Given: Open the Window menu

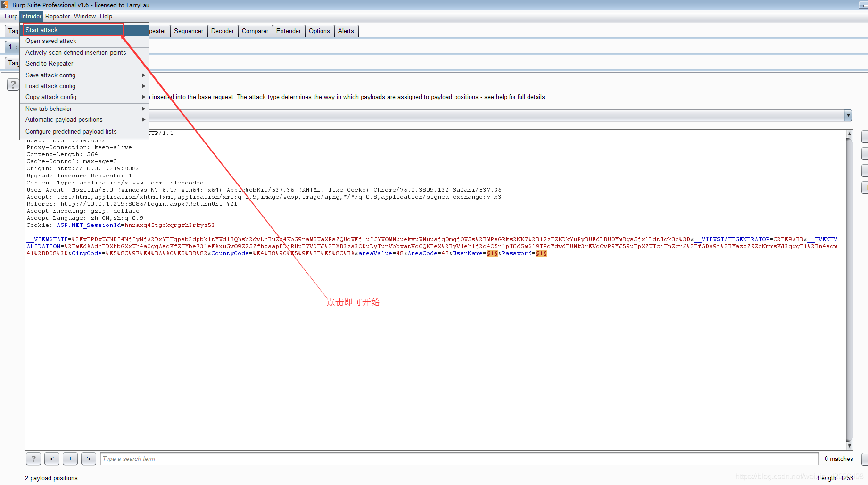Looking at the screenshot, I should (x=85, y=16).
